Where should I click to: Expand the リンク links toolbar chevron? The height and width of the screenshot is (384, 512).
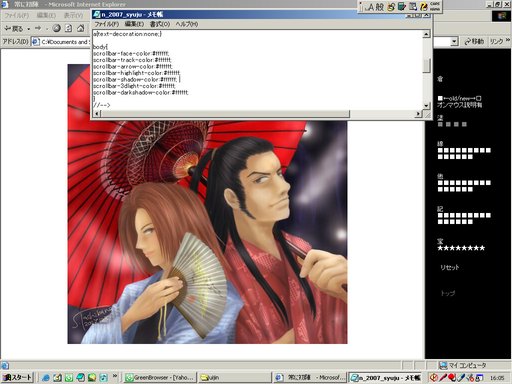point(508,40)
